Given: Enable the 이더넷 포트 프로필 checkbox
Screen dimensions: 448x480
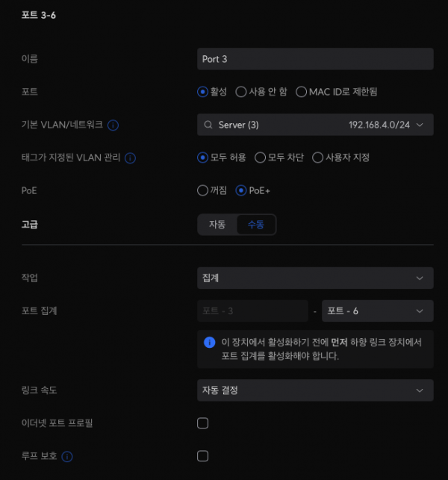Looking at the screenshot, I should tap(202, 423).
